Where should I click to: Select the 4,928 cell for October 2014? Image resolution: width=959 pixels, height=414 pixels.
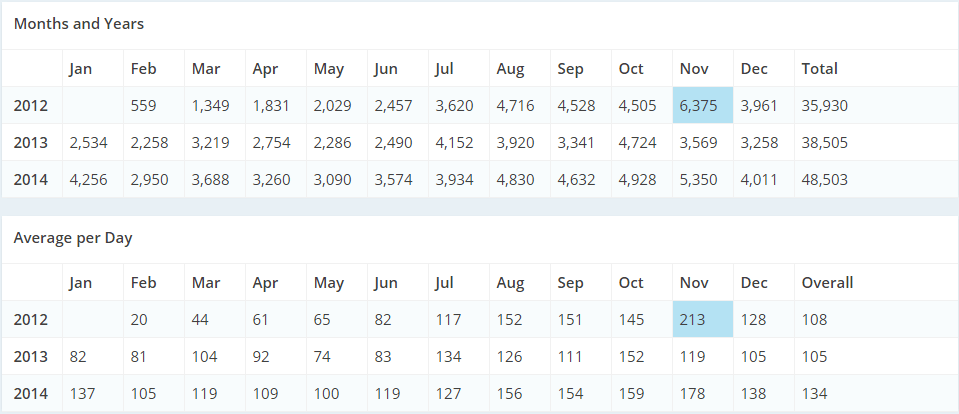click(637, 180)
